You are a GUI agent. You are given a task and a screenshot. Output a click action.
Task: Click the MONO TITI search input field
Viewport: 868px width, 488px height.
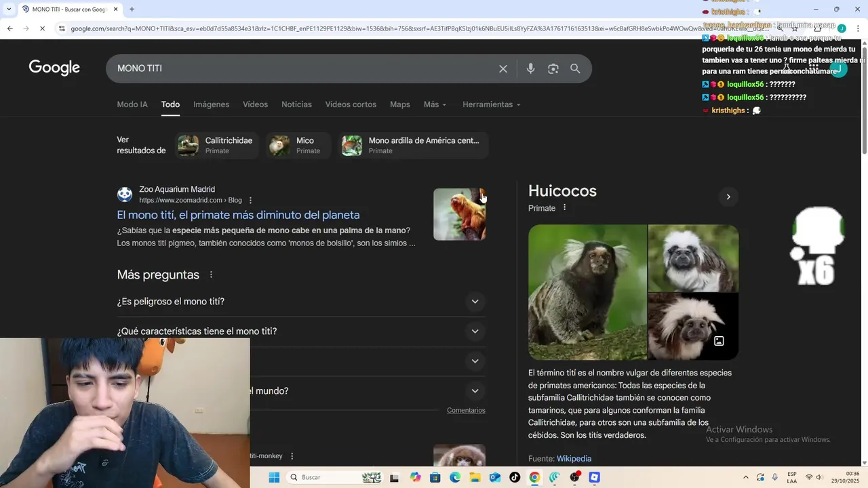(x=302, y=68)
